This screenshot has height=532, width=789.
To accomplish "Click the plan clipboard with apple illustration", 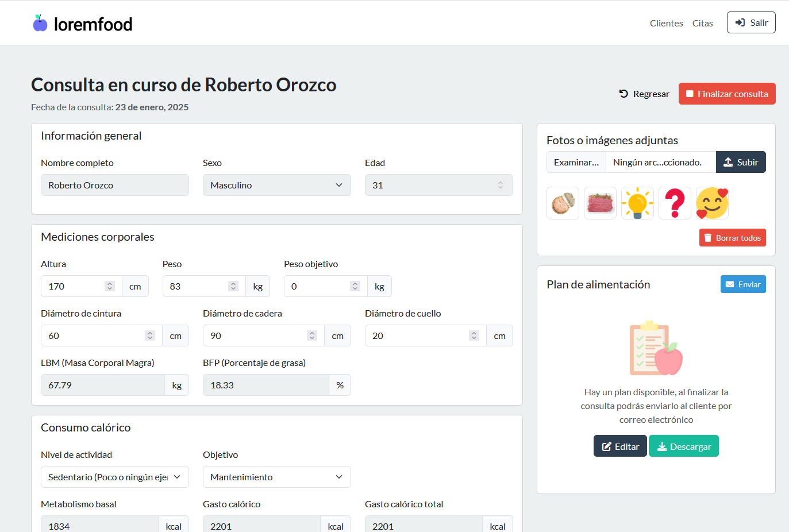I will [656, 348].
